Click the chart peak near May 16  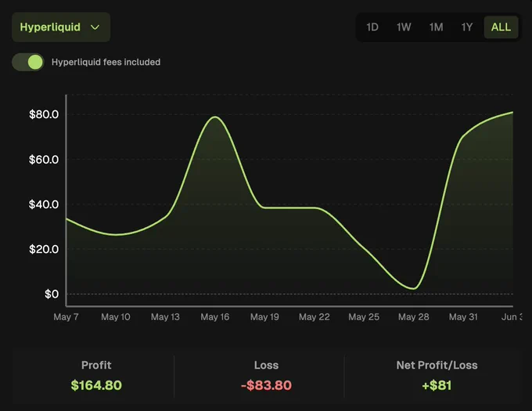click(215, 117)
